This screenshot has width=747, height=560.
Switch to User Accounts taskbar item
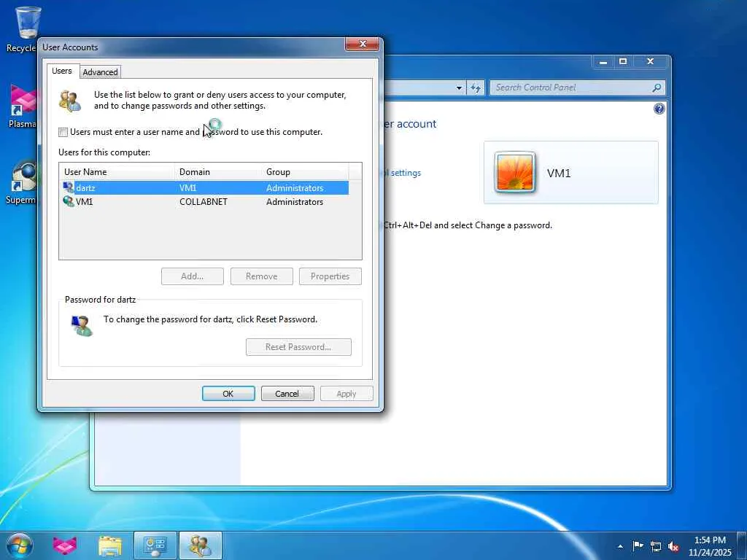point(200,545)
